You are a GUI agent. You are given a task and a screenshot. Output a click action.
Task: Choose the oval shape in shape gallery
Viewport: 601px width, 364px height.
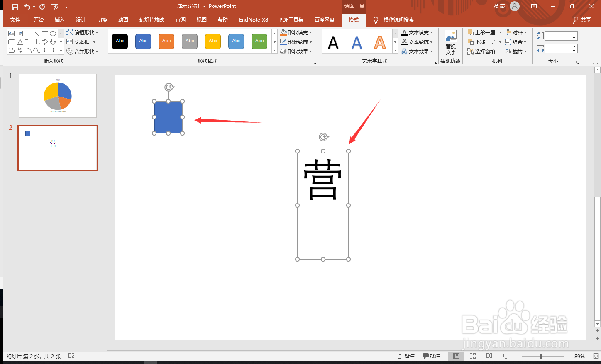[x=53, y=33]
